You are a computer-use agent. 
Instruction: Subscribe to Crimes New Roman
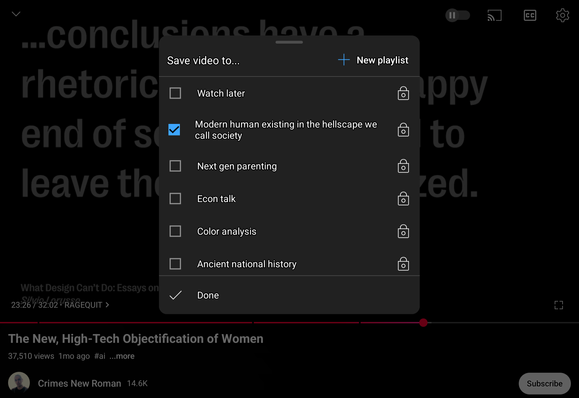[x=545, y=384]
